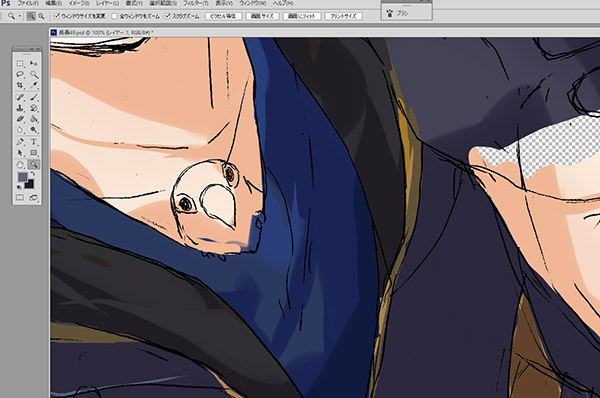Open background color picker swatch
This screenshot has height=398, width=600.
coord(29,184)
